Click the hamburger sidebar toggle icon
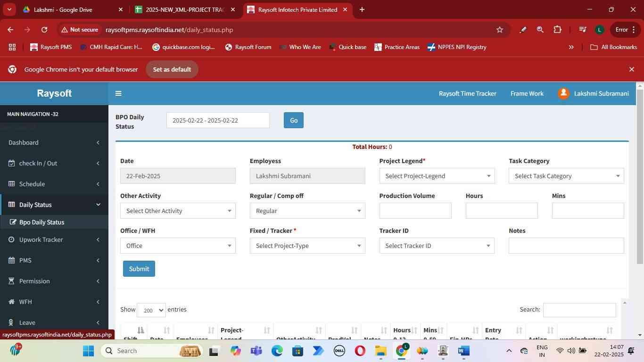Screen dimensions: 644x362 pos(118,93)
